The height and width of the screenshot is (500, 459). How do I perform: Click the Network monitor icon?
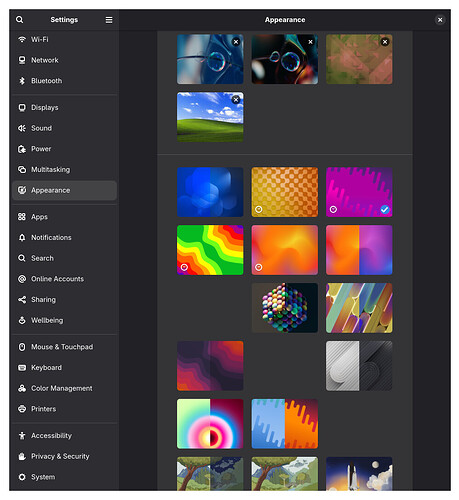tap(22, 60)
